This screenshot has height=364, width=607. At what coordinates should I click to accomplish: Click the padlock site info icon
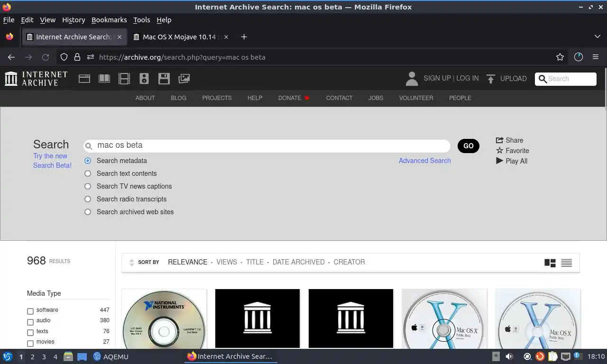77,57
